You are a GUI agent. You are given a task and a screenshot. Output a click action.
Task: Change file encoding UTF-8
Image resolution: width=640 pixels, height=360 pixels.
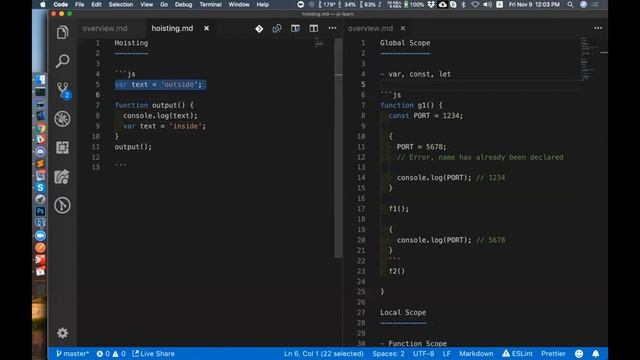(x=424, y=353)
